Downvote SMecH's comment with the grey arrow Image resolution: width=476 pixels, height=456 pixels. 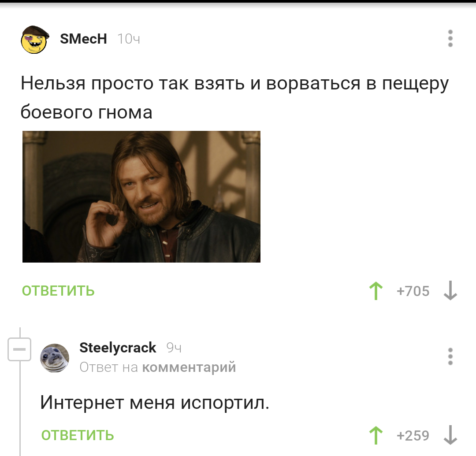click(x=450, y=291)
